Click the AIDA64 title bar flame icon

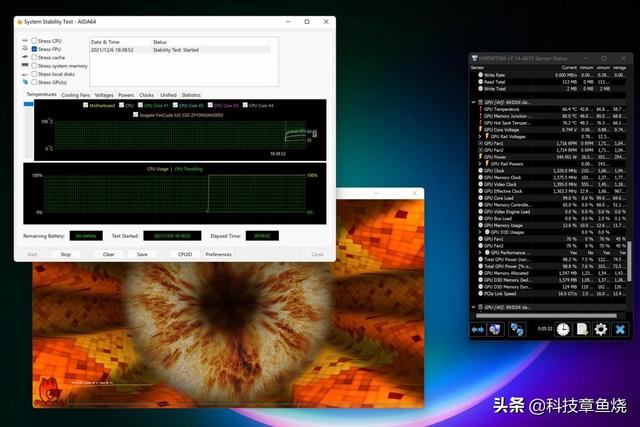(20, 22)
